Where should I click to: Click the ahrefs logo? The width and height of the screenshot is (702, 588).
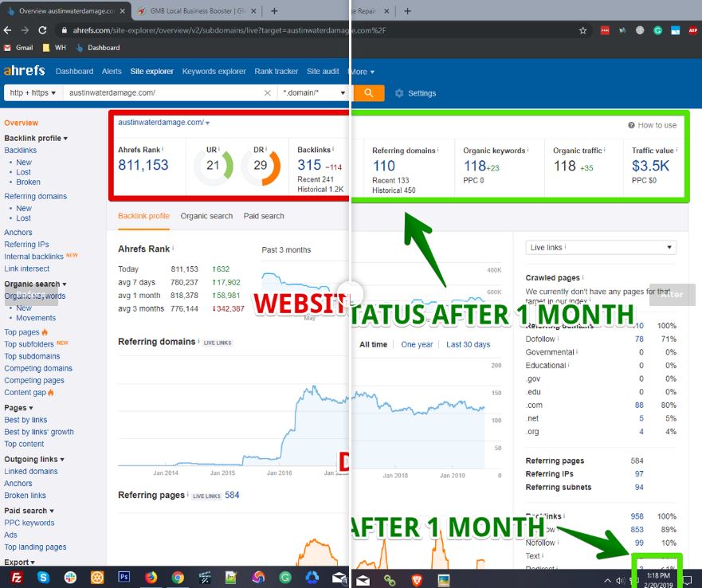[24, 71]
